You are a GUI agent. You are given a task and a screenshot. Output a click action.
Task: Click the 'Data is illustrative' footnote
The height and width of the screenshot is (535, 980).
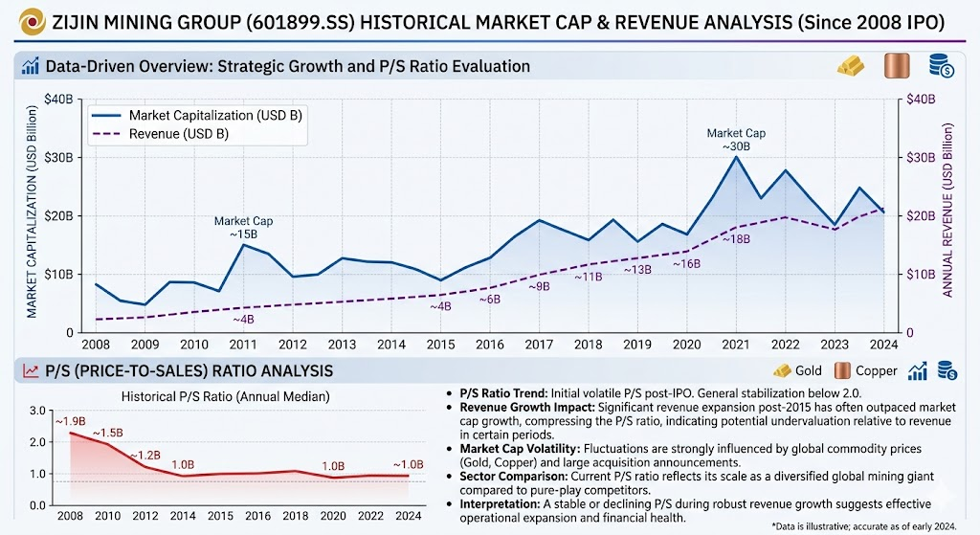tap(864, 526)
